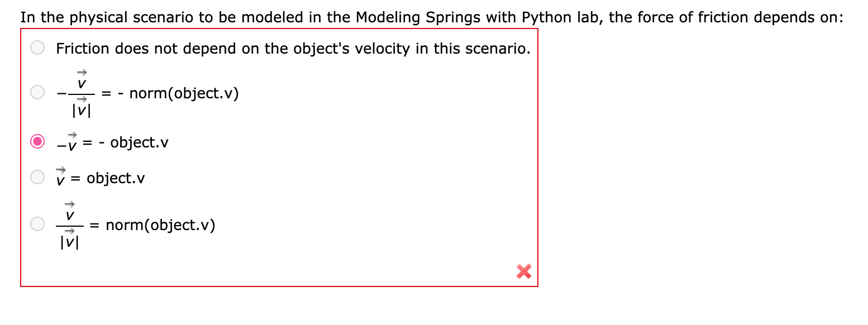This screenshot has width=868, height=325.
Task: Click the negative vector v symbol
Action: pyautogui.click(x=65, y=143)
